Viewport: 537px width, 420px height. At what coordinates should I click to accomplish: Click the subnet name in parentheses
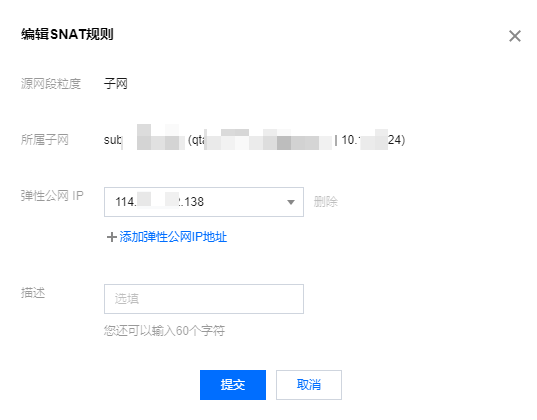pyautogui.click(x=262, y=140)
